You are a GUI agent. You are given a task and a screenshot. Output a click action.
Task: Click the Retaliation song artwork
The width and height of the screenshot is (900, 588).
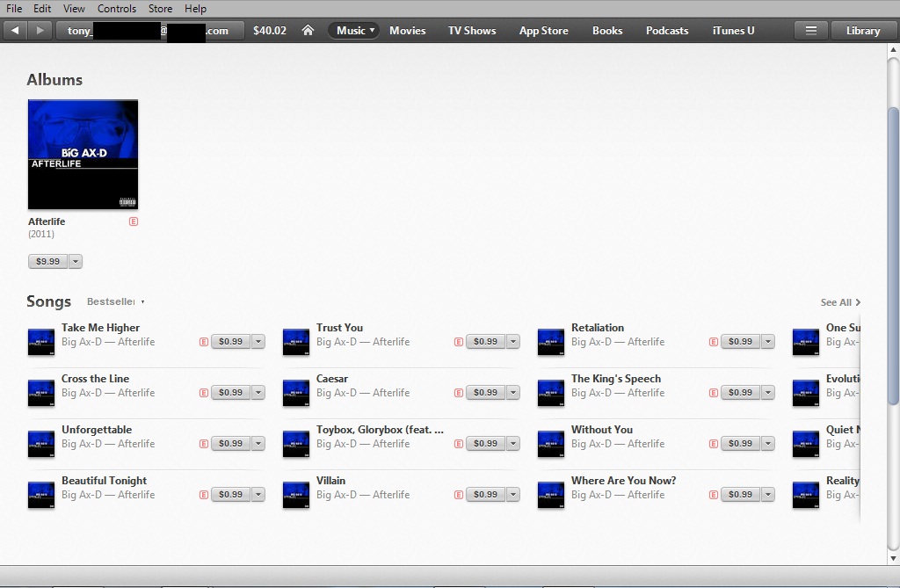click(x=551, y=342)
